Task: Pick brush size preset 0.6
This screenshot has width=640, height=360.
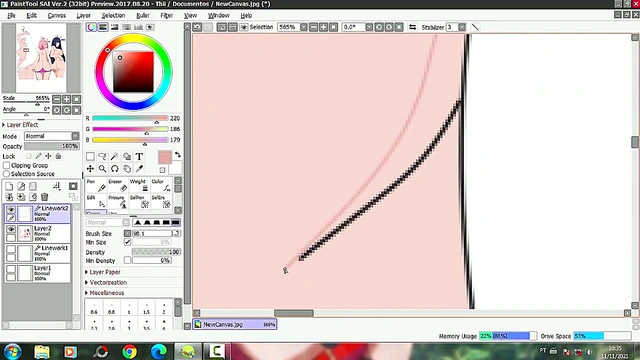Action: 94,309
